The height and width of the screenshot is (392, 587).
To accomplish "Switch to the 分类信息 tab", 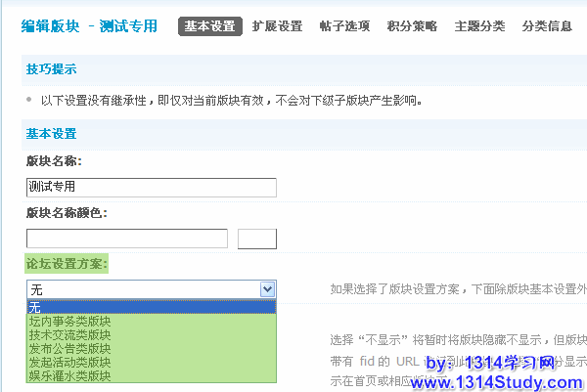I will pos(547,26).
